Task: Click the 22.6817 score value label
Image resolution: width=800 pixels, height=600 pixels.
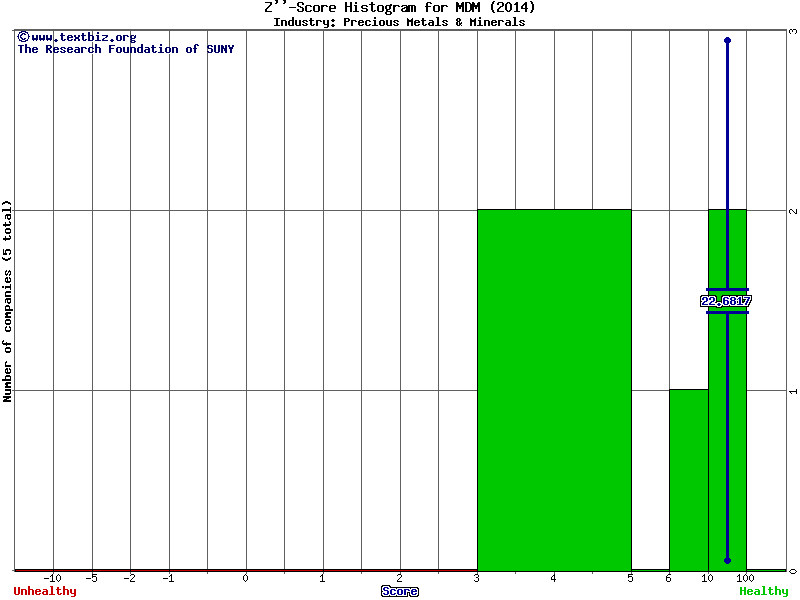Action: pos(726,301)
